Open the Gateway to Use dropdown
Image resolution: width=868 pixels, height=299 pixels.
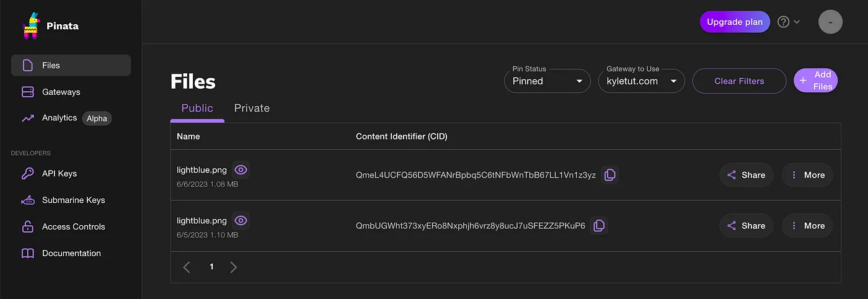tap(641, 81)
